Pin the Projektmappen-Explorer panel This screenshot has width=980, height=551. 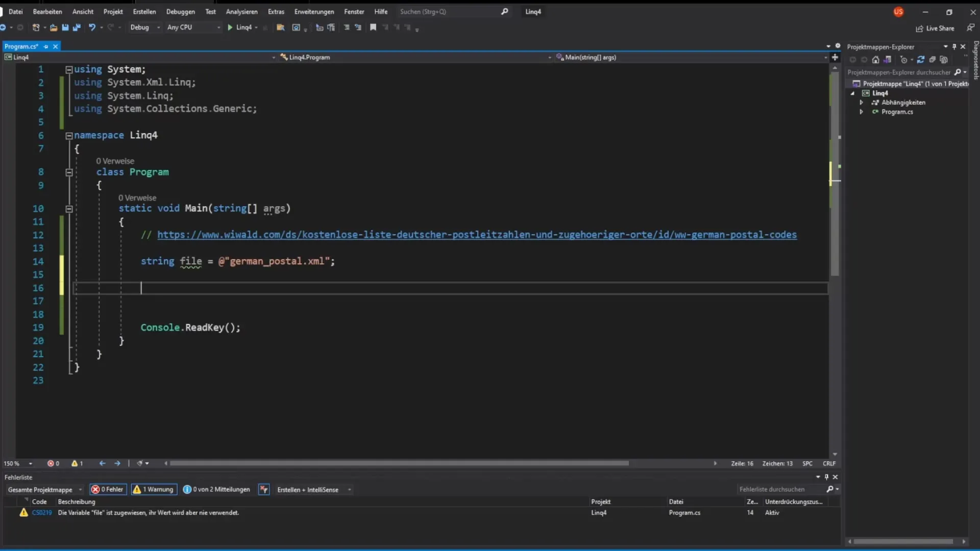954,46
